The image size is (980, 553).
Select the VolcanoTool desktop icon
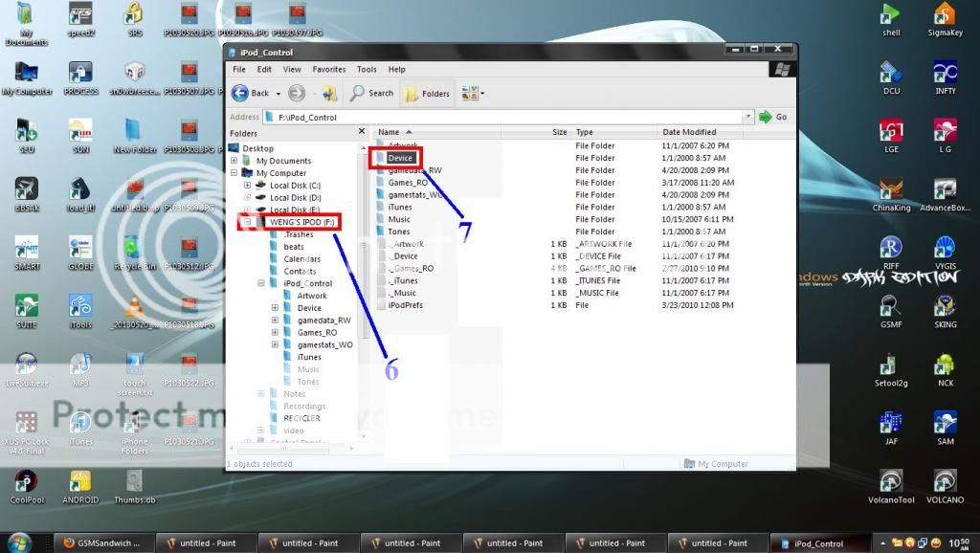tap(891, 483)
